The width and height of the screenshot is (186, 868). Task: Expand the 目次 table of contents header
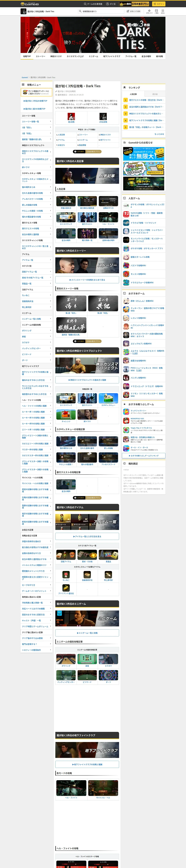[87, 129]
